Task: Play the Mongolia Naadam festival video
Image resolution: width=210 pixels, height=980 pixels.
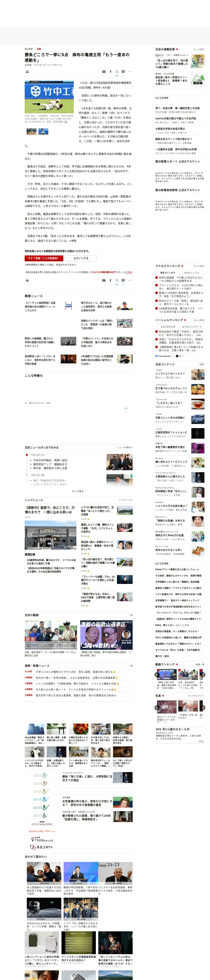Action: 51,635
